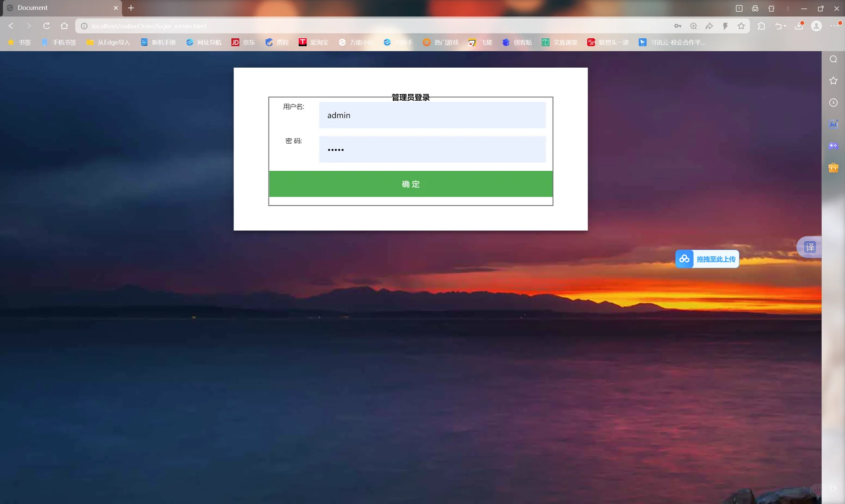
Task: Click the green 确定 login button
Action: 411,184
